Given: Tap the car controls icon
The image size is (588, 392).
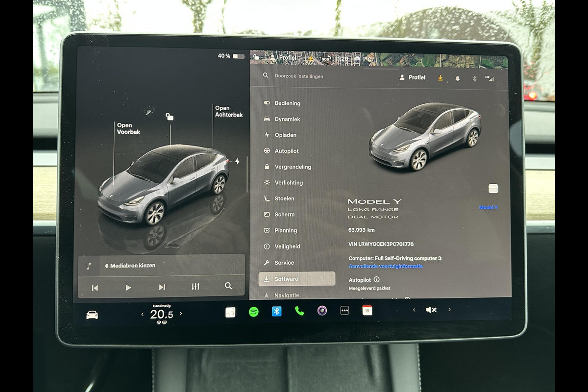Looking at the screenshot, I should pyautogui.click(x=92, y=315).
